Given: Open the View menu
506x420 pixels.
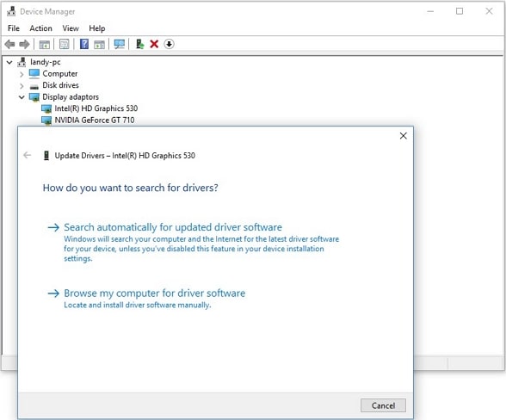Looking at the screenshot, I should (71, 28).
